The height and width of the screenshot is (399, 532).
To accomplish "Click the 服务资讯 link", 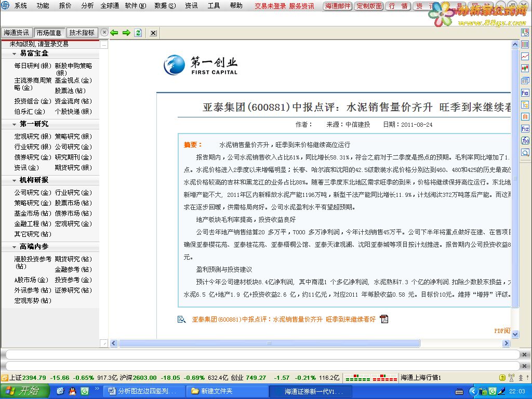I will click(x=302, y=6).
